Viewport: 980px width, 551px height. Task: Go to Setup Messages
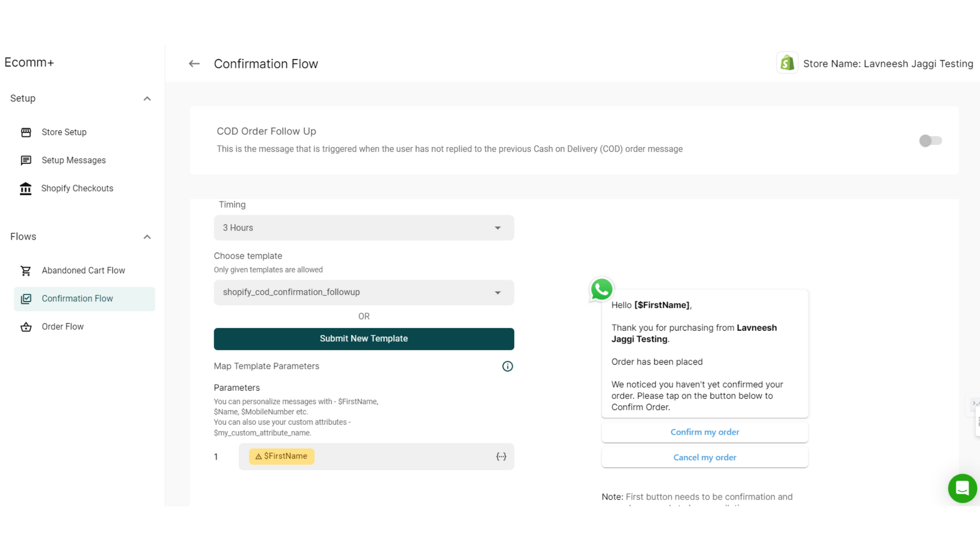(73, 161)
